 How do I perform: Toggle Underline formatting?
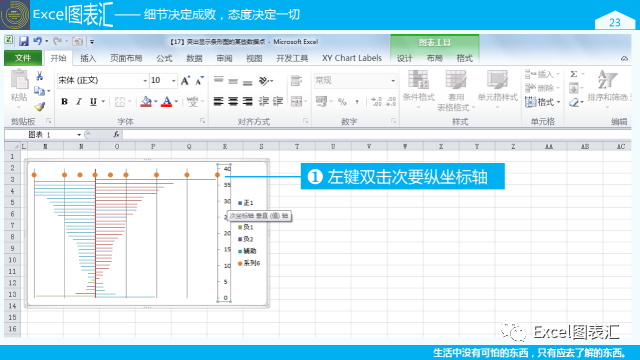point(93,101)
